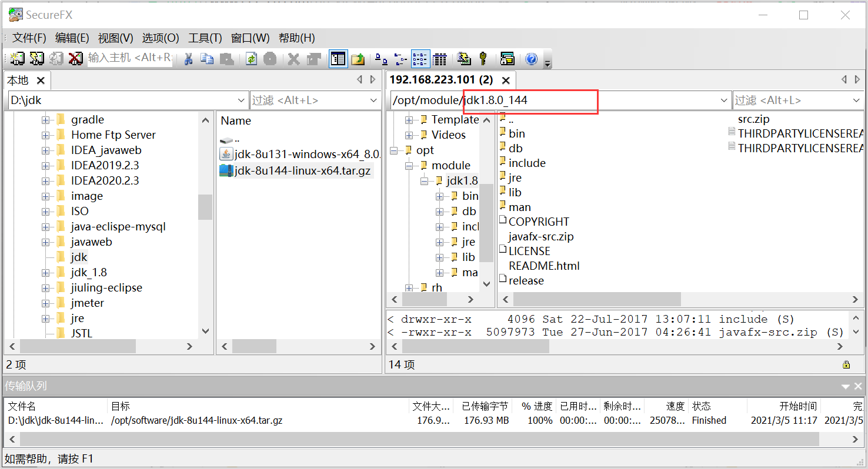
Task: Click the transfer queue horizontal scrollbar
Action: [419, 439]
